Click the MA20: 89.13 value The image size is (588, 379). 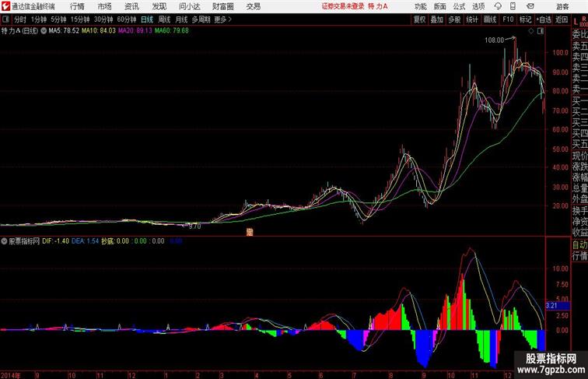pos(135,31)
